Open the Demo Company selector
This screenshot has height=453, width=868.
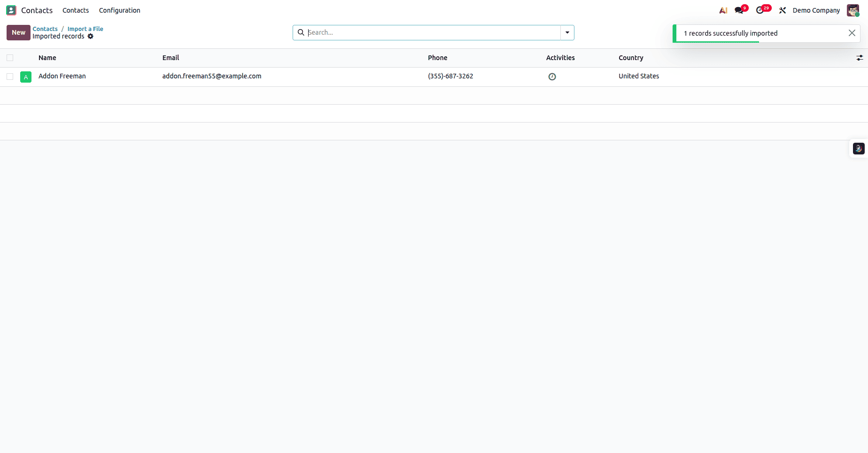(816, 10)
